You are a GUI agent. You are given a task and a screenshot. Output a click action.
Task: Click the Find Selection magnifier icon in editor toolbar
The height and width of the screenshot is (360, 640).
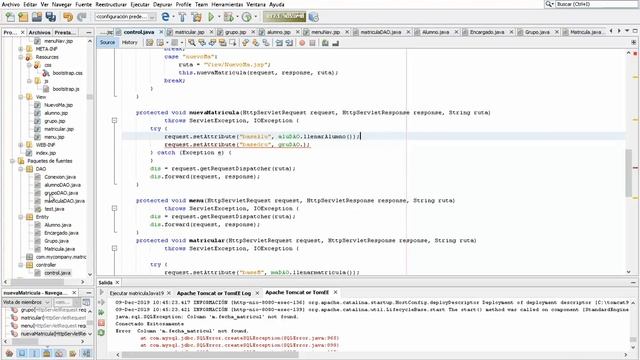coord(191,43)
